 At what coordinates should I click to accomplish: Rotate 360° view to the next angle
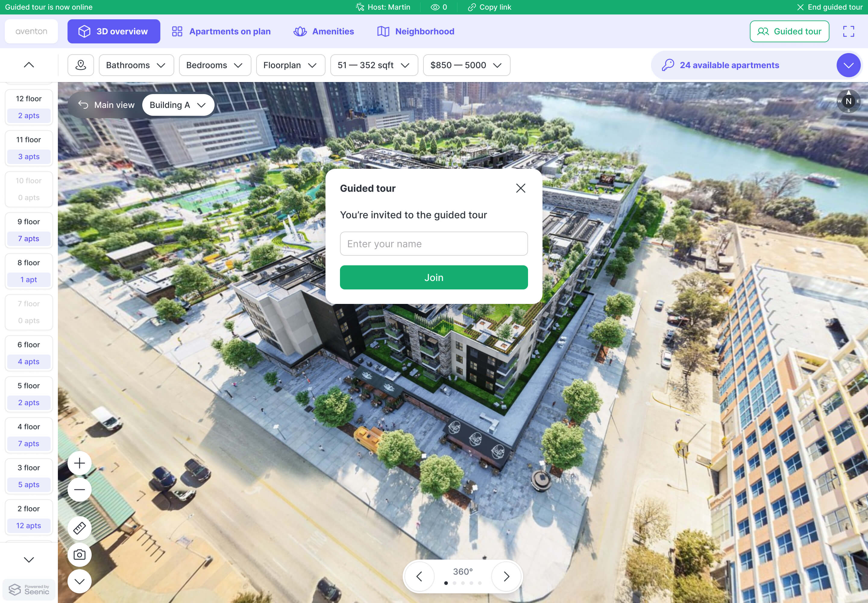(x=507, y=576)
